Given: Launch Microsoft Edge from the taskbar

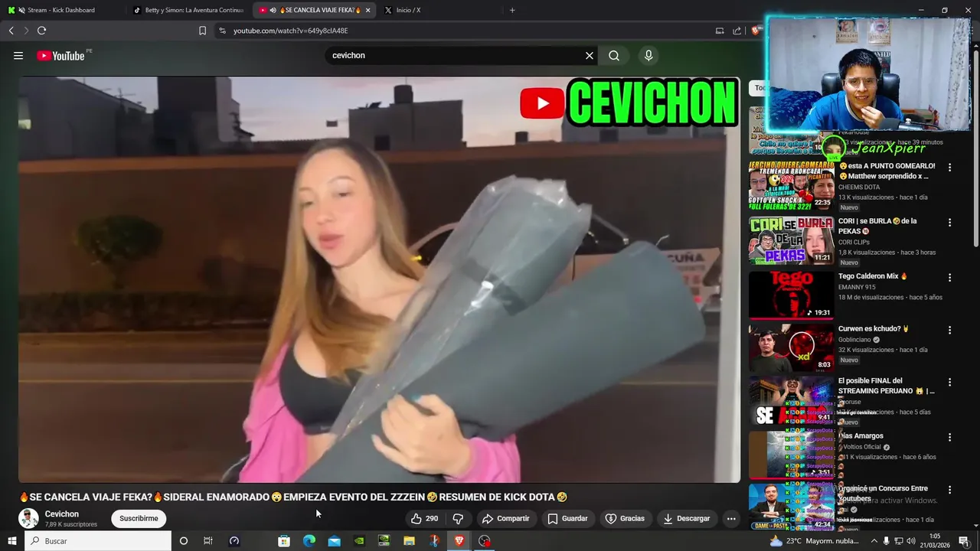Looking at the screenshot, I should click(x=309, y=541).
